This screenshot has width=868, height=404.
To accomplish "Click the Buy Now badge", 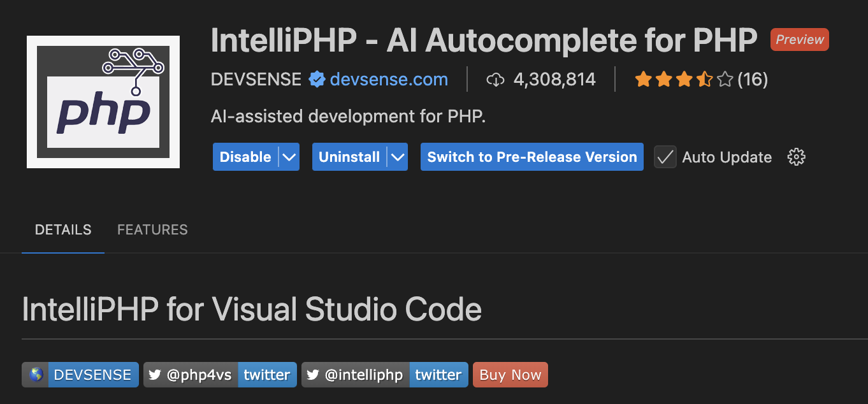I will [x=510, y=375].
